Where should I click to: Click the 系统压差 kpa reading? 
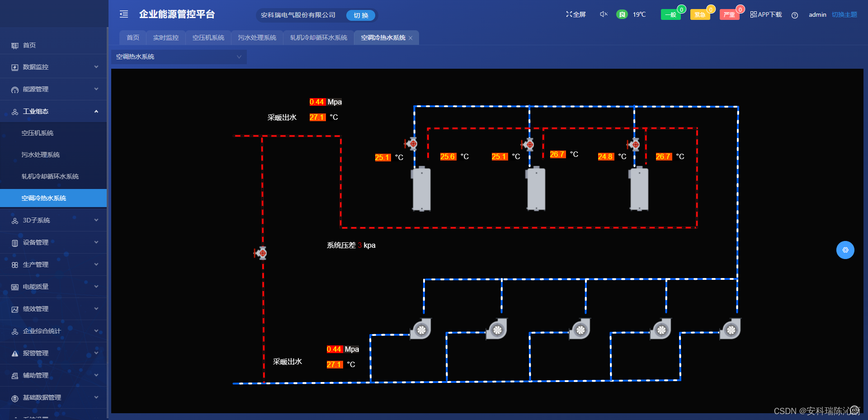(x=351, y=245)
